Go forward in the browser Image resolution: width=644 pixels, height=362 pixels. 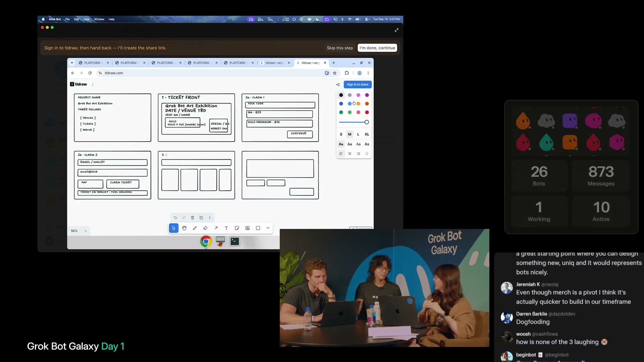(81, 73)
